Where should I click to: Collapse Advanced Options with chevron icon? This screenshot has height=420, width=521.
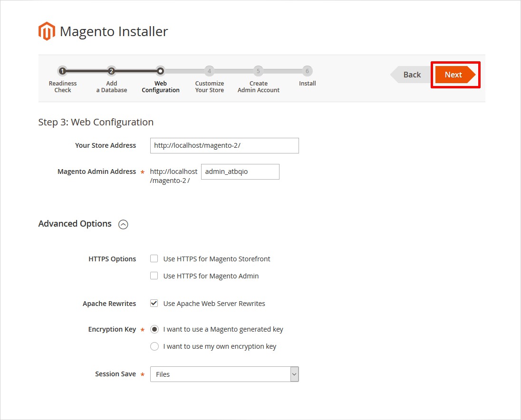[123, 225]
